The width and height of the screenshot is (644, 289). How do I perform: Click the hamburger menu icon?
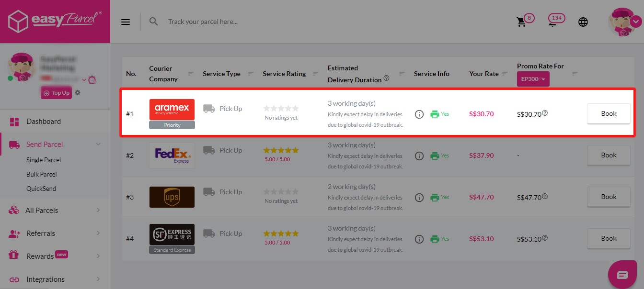(x=126, y=22)
